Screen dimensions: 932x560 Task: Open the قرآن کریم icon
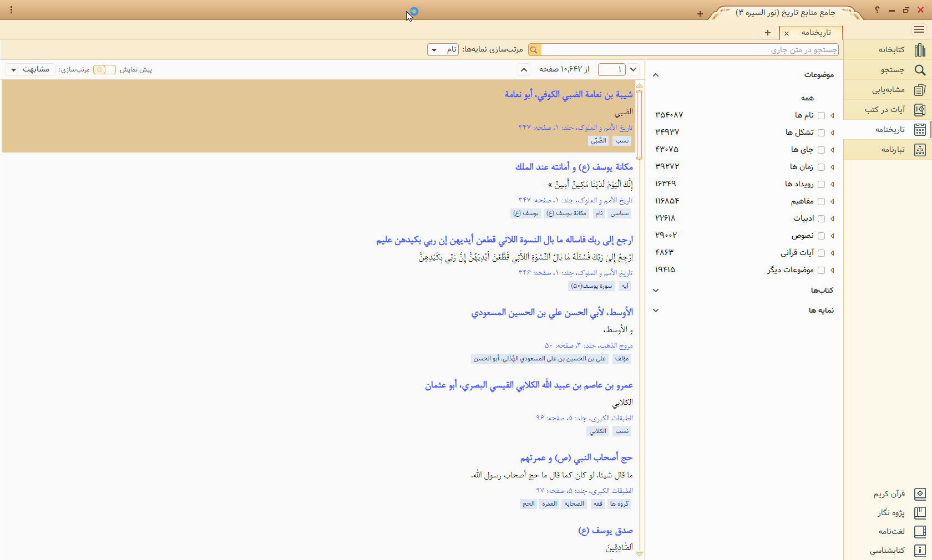pyautogui.click(x=919, y=494)
